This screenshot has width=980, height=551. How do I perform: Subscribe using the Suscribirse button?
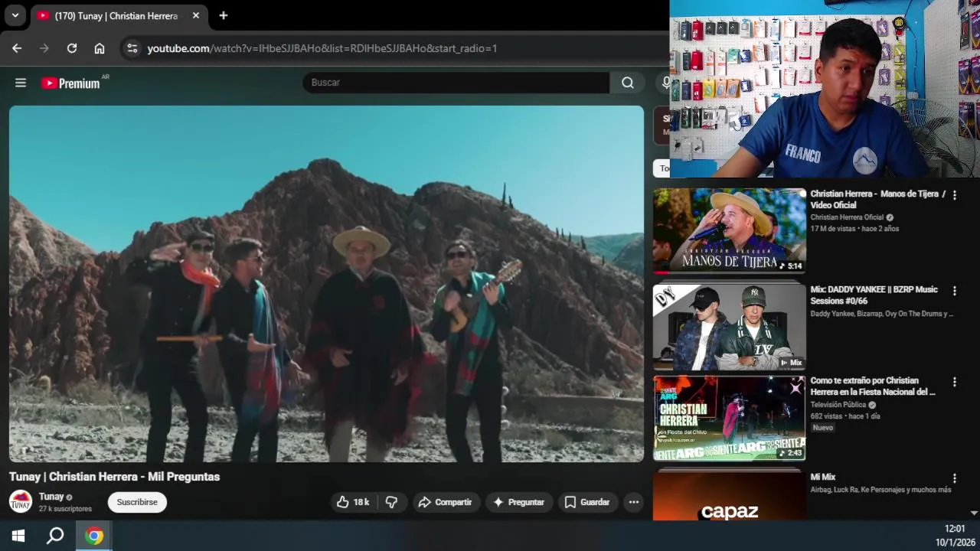[137, 502]
